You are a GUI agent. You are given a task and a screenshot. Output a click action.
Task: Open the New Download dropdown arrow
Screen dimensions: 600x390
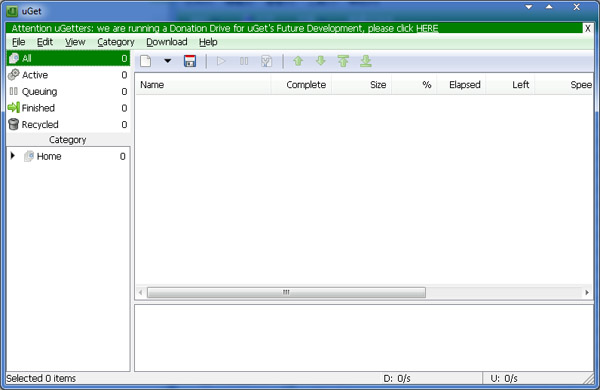168,61
